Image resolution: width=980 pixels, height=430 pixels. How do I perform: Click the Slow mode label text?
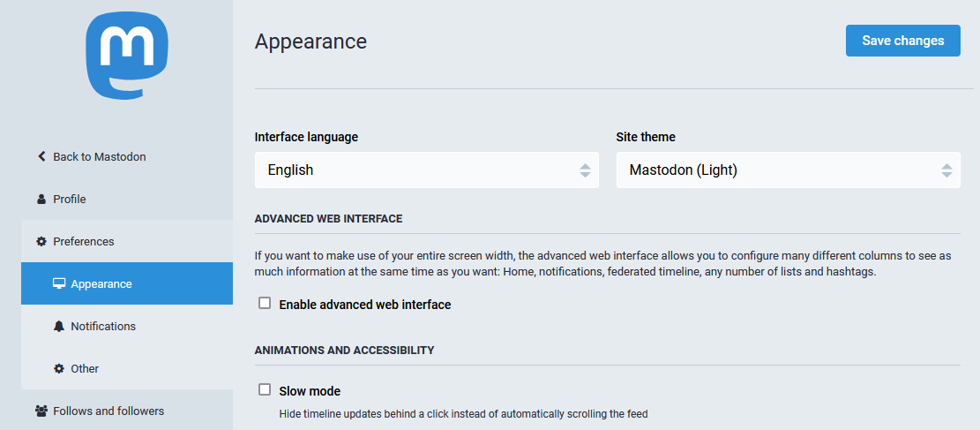[x=310, y=391]
